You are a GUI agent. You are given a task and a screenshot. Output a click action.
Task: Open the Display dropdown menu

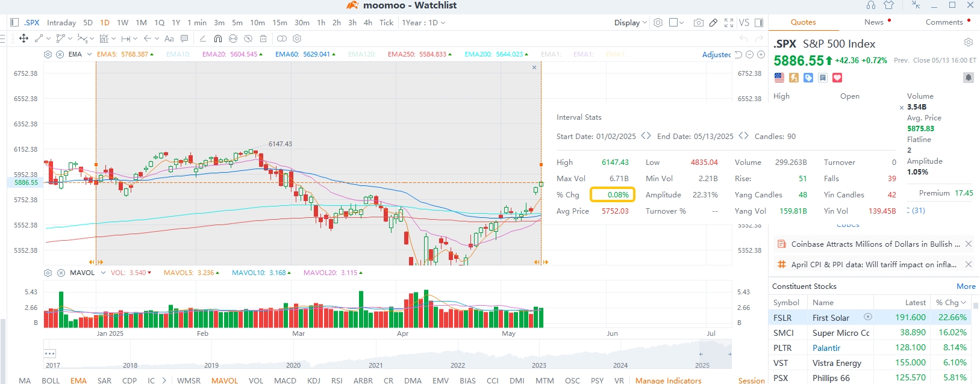[x=631, y=23]
